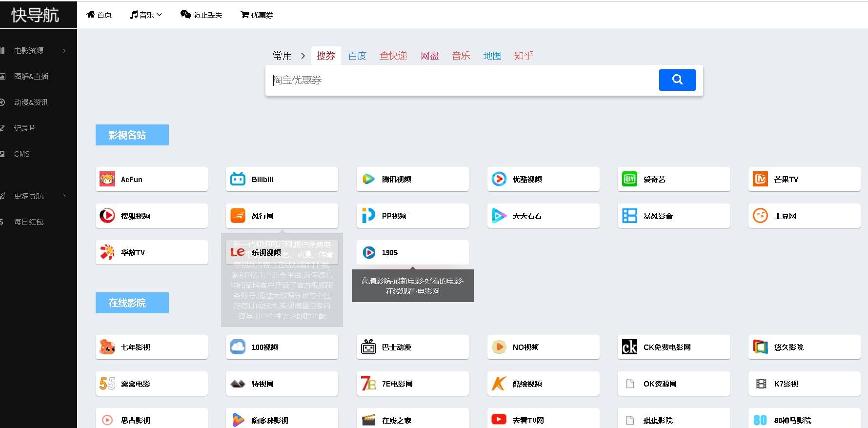Click the 芒果TV orange icon
This screenshot has width=868, height=428.
pos(760,179)
